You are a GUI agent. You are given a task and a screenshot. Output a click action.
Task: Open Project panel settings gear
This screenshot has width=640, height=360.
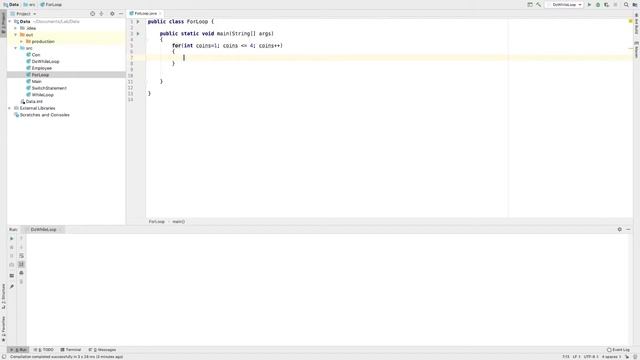112,14
